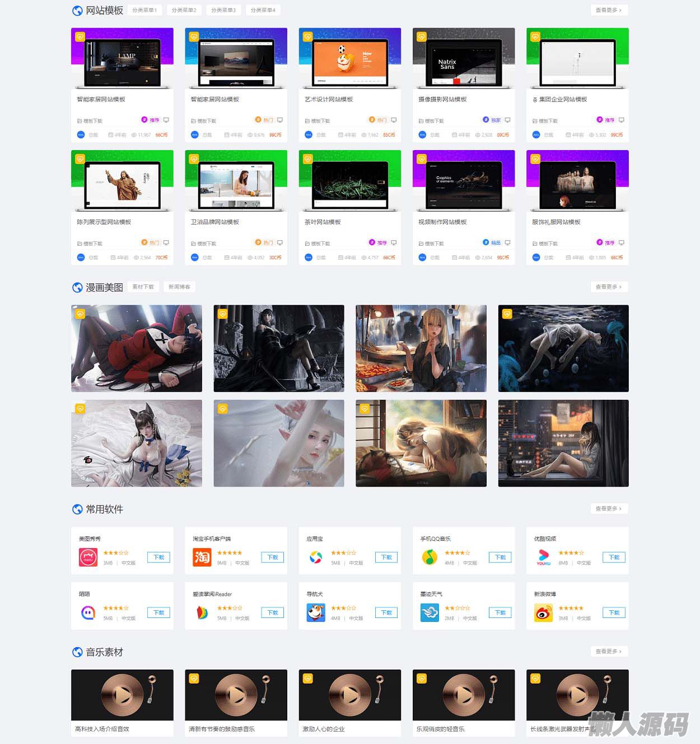Click 查看更多 in the 漫画美图 section
This screenshot has width=700, height=744.
(609, 287)
